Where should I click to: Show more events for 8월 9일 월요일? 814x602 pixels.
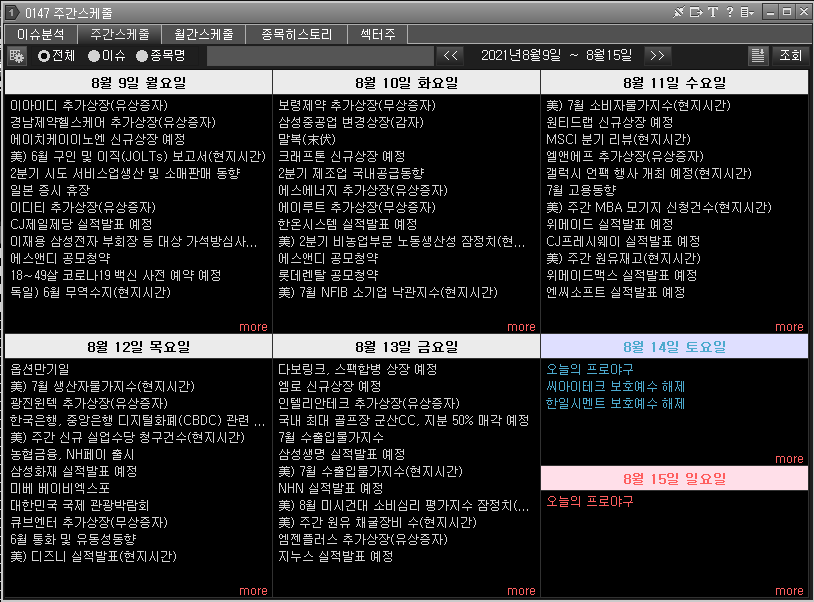(x=253, y=326)
